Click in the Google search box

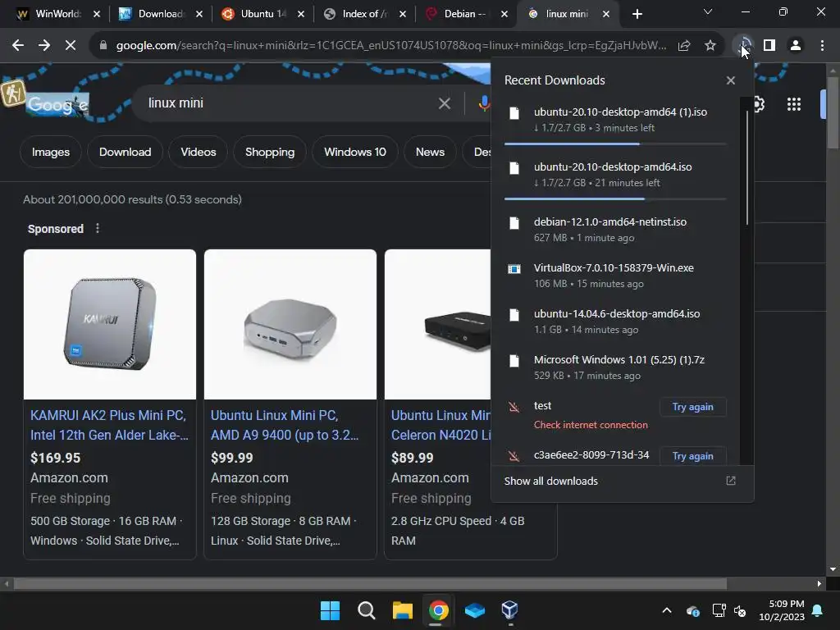(290, 103)
